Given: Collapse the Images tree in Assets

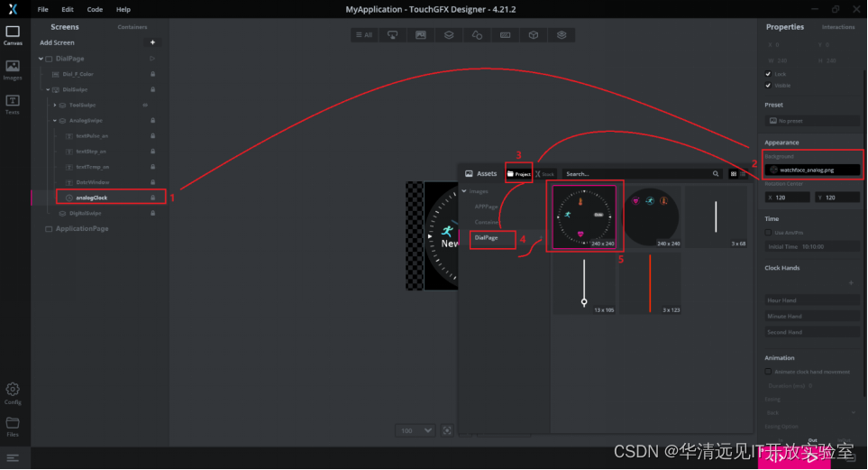Looking at the screenshot, I should [x=464, y=191].
